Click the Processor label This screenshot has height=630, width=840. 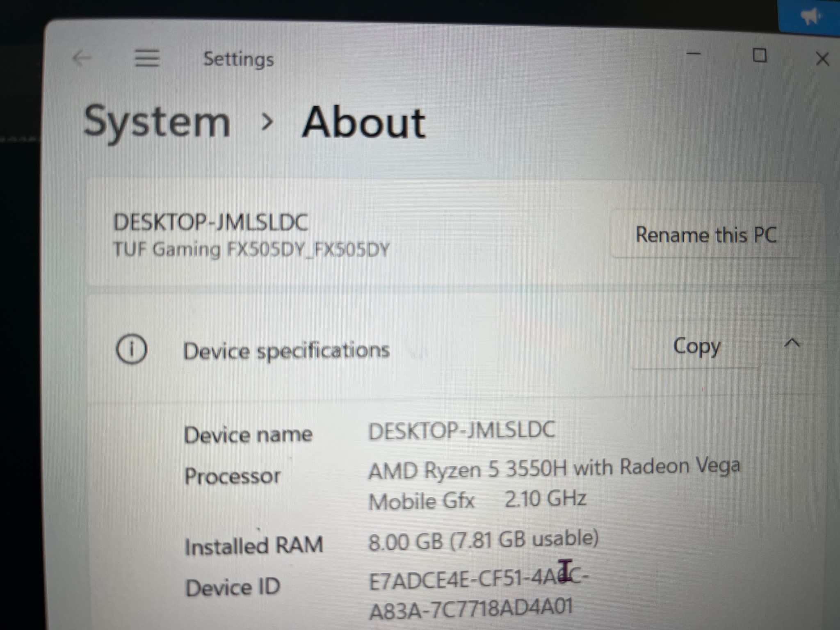click(233, 476)
